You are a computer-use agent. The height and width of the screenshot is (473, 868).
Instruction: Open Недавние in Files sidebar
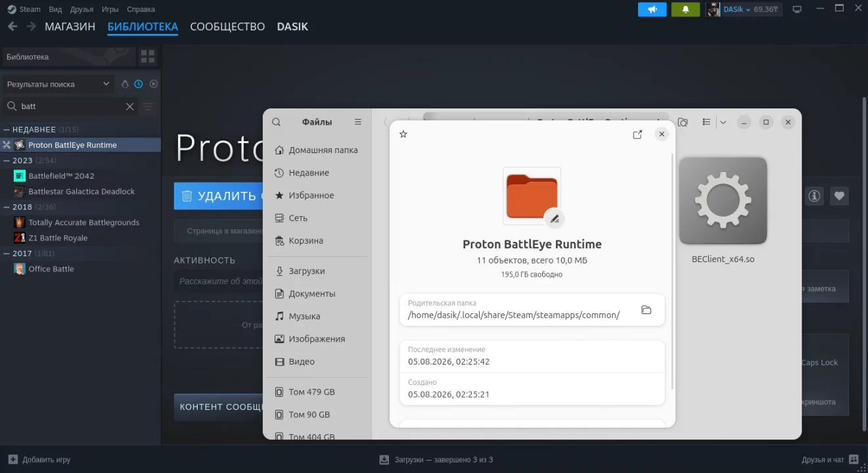pos(317,173)
